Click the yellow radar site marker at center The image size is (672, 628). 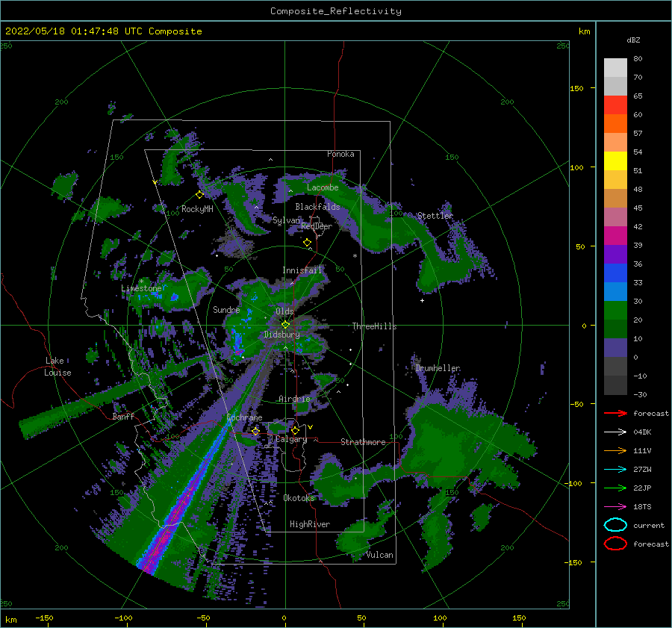[x=285, y=325]
